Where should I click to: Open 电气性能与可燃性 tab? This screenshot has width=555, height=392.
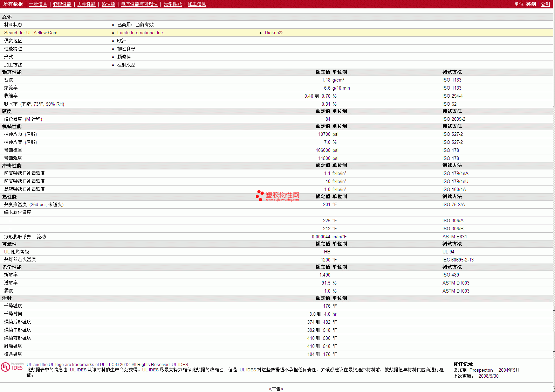click(x=139, y=4)
